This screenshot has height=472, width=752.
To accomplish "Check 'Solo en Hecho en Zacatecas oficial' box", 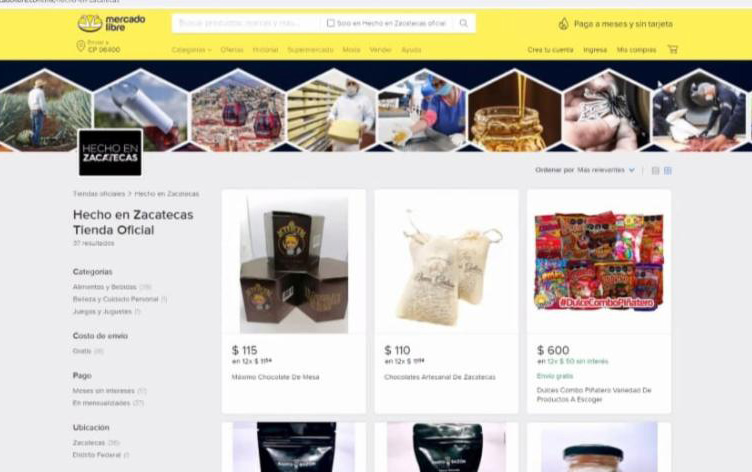I will [330, 23].
